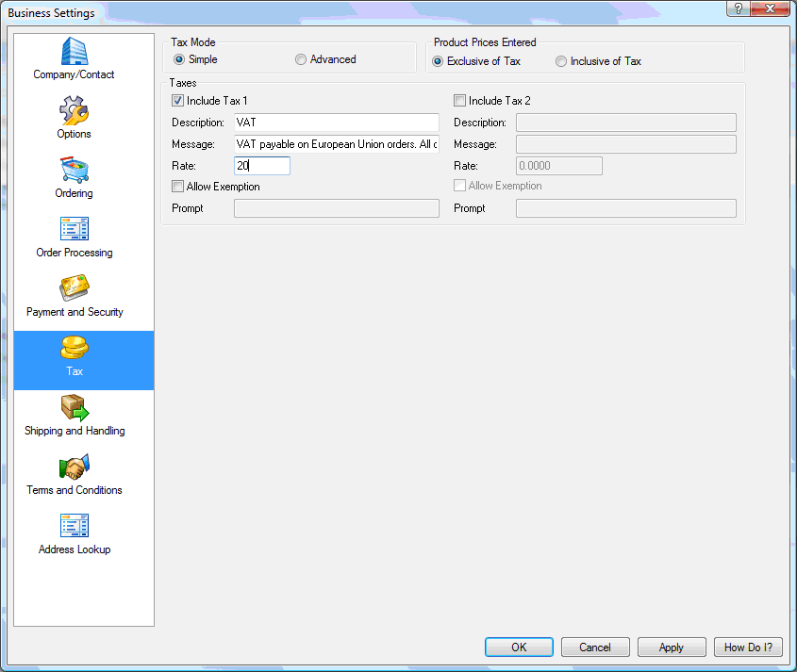Viewport: 797px width, 672px height.
Task: Select Advanced tax mode radio button
Action: click(301, 59)
